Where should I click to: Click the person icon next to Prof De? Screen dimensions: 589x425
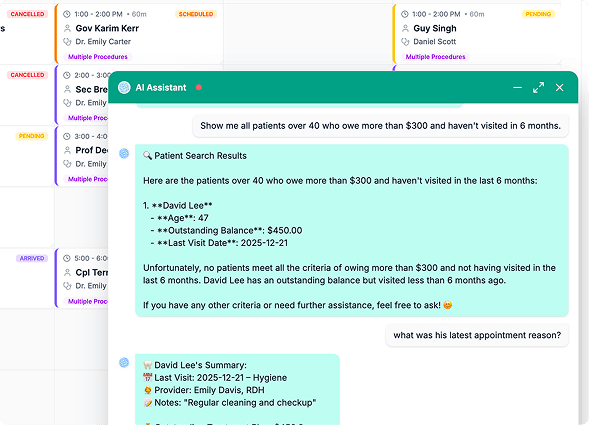click(x=67, y=150)
